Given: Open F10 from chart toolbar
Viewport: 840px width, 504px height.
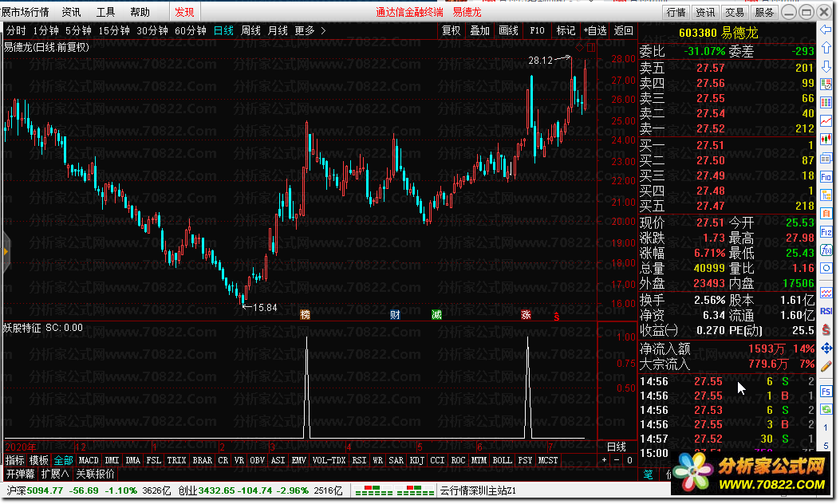Looking at the screenshot, I should click(x=537, y=30).
